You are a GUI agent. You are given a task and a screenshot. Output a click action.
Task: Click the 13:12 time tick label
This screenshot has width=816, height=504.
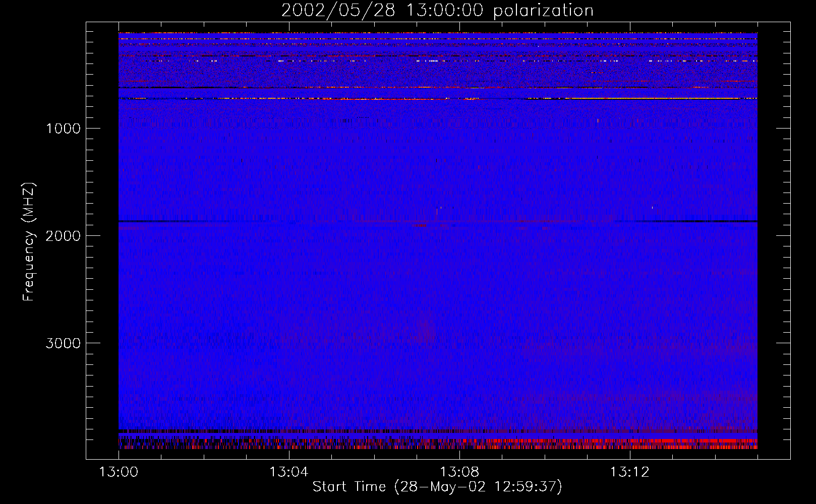click(x=629, y=472)
